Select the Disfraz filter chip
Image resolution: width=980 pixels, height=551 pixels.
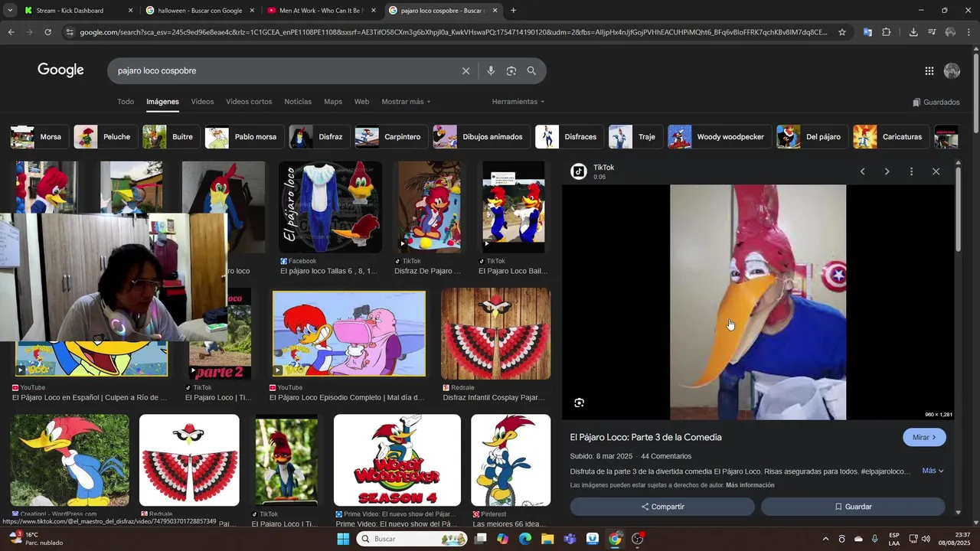319,137
